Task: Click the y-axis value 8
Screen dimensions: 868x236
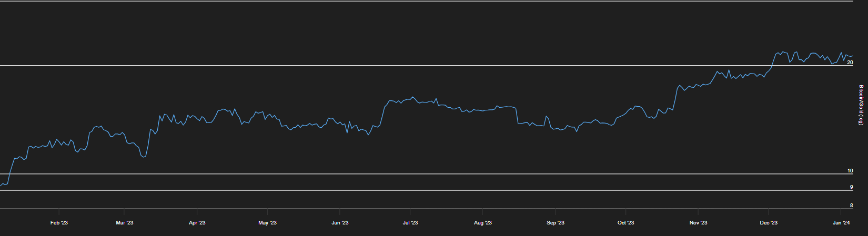Action: 852,206
